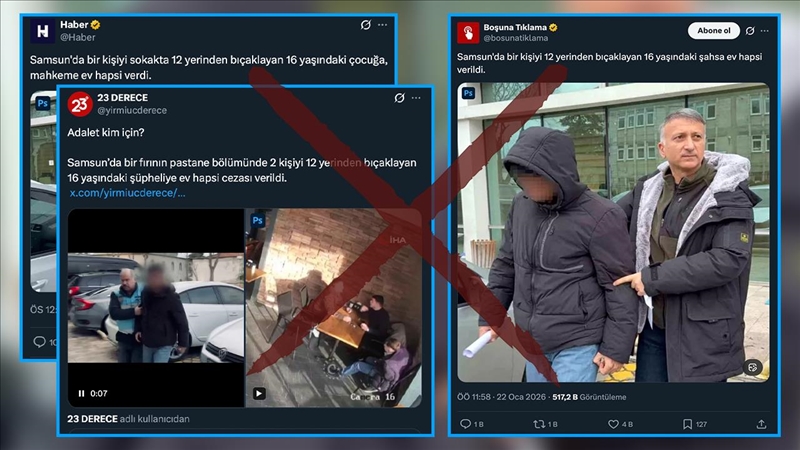This screenshot has width=800, height=450.
Task: Open the Haber profile avatar
Action: coord(41,31)
